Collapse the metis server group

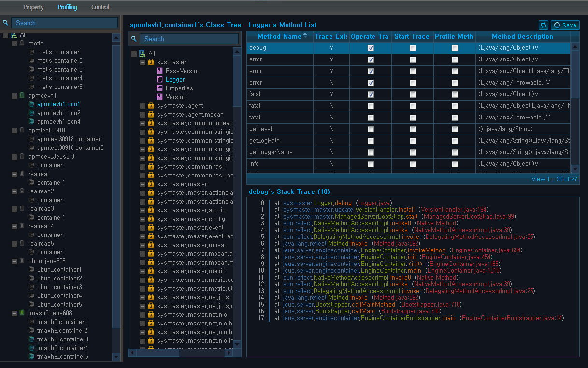tap(14, 44)
